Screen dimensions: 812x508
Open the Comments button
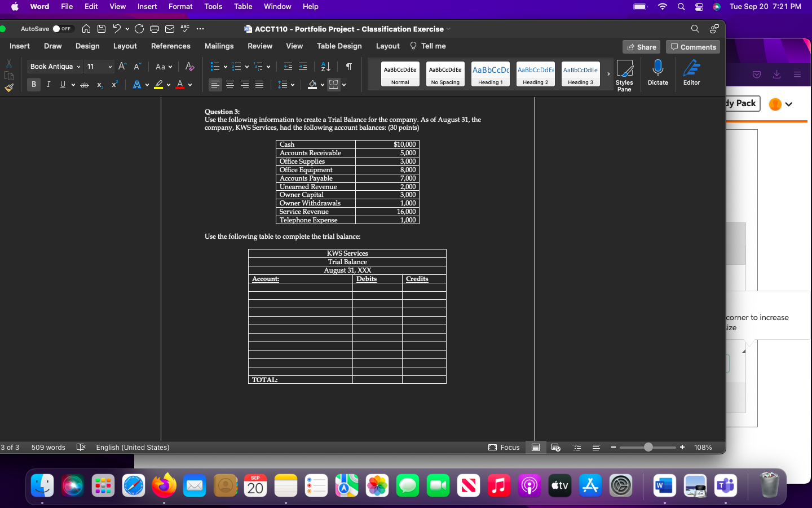point(693,47)
